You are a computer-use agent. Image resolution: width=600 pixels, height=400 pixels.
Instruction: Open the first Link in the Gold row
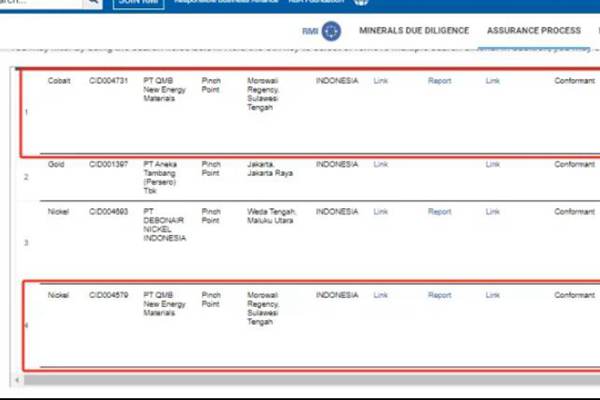point(380,164)
